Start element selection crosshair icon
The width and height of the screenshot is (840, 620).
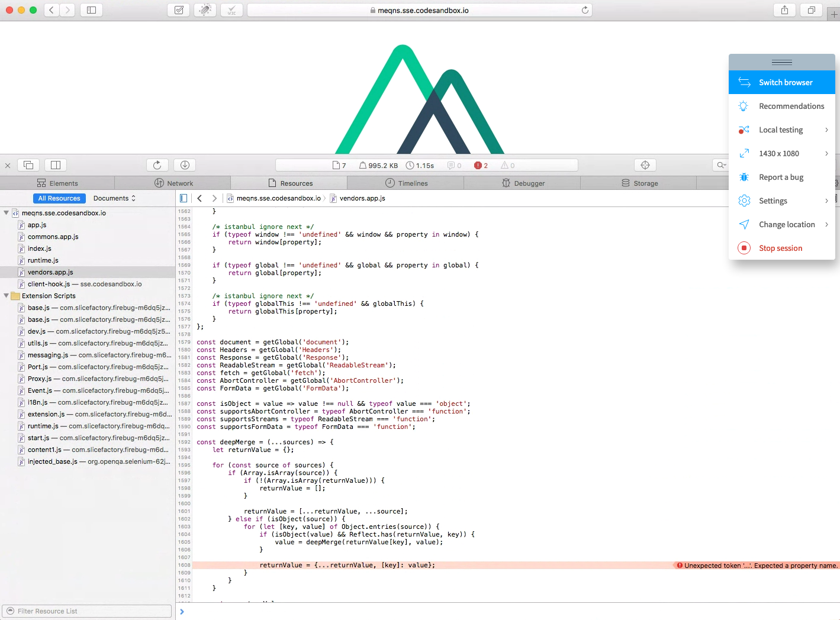(645, 165)
